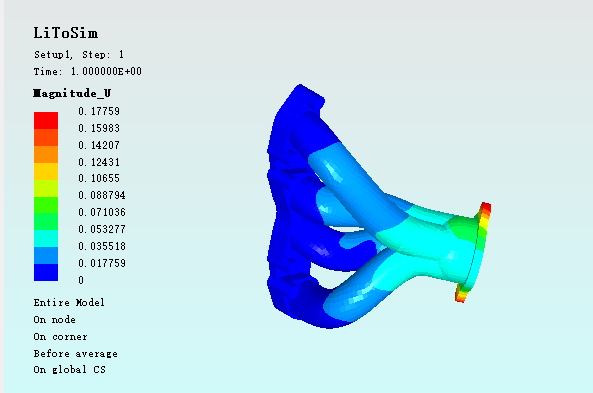593x393 pixels.
Task: Click the red 0.17759 legend color band
Action: 46,121
